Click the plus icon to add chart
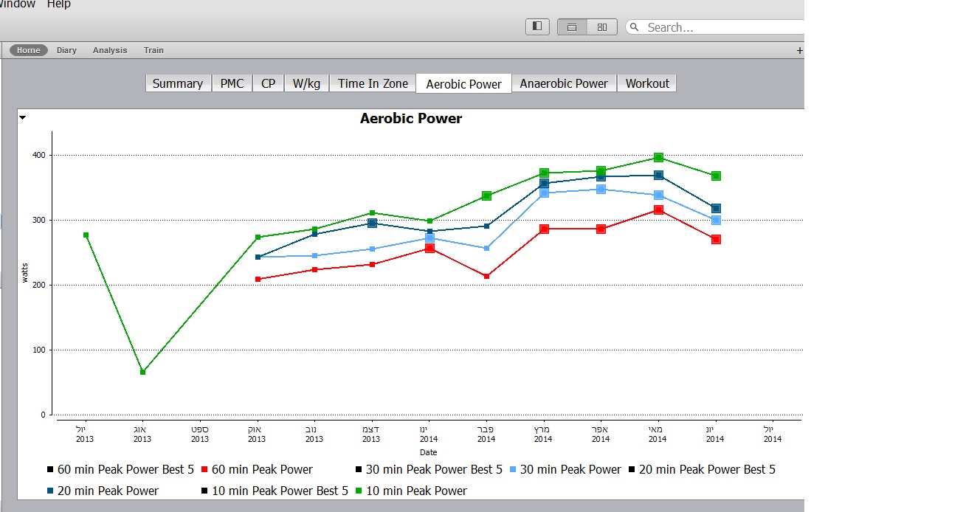This screenshot has width=980, height=512. tap(799, 51)
